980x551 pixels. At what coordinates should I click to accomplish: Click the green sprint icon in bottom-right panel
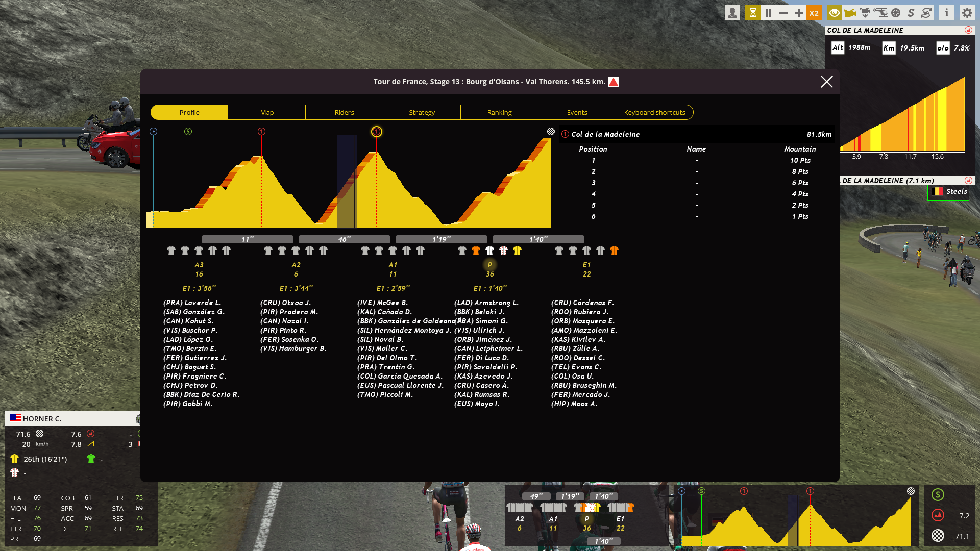(x=938, y=494)
